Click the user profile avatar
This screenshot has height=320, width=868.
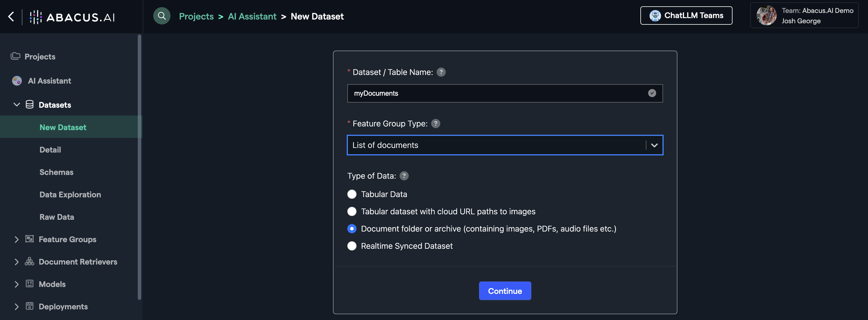(x=766, y=16)
